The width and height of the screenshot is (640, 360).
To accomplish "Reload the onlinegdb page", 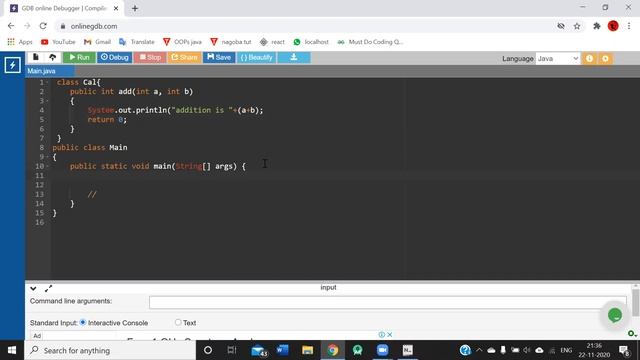I will point(43,26).
